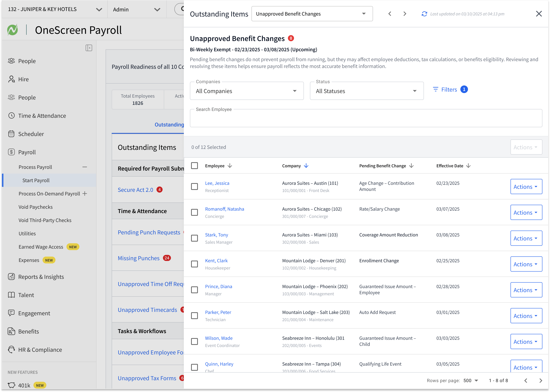
Task: Open Actions menu for Prince, Diana
Action: tap(526, 290)
